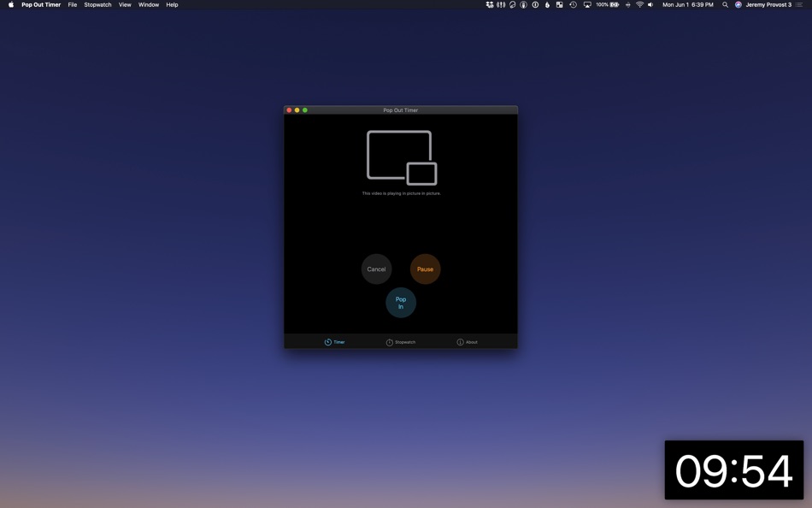Click the Jeremy Provost 3 user name
This screenshot has width=812, height=508.
(x=768, y=4)
